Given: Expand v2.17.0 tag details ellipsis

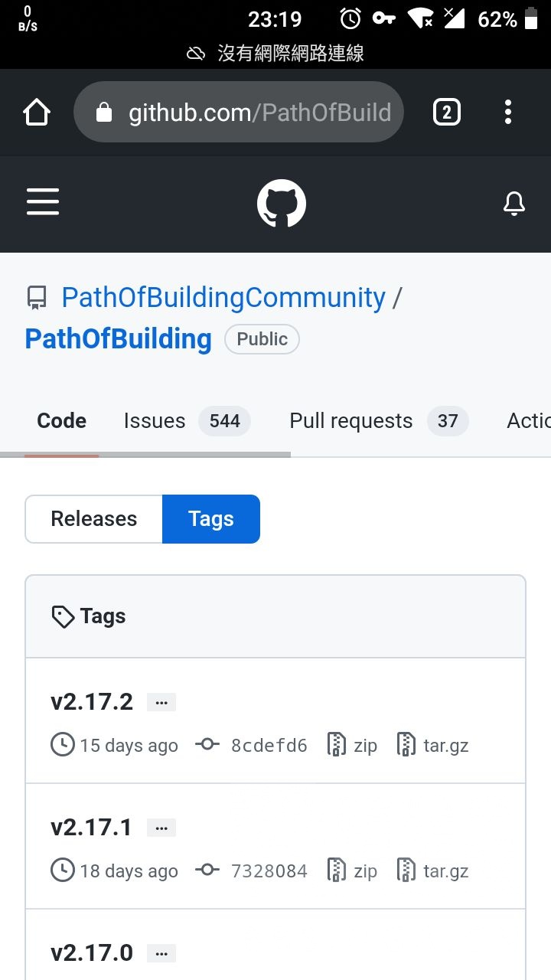Looking at the screenshot, I should (161, 953).
